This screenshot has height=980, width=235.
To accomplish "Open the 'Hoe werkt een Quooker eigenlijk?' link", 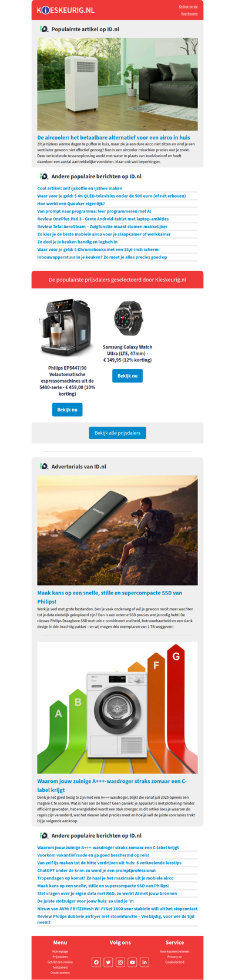I will point(71,204).
